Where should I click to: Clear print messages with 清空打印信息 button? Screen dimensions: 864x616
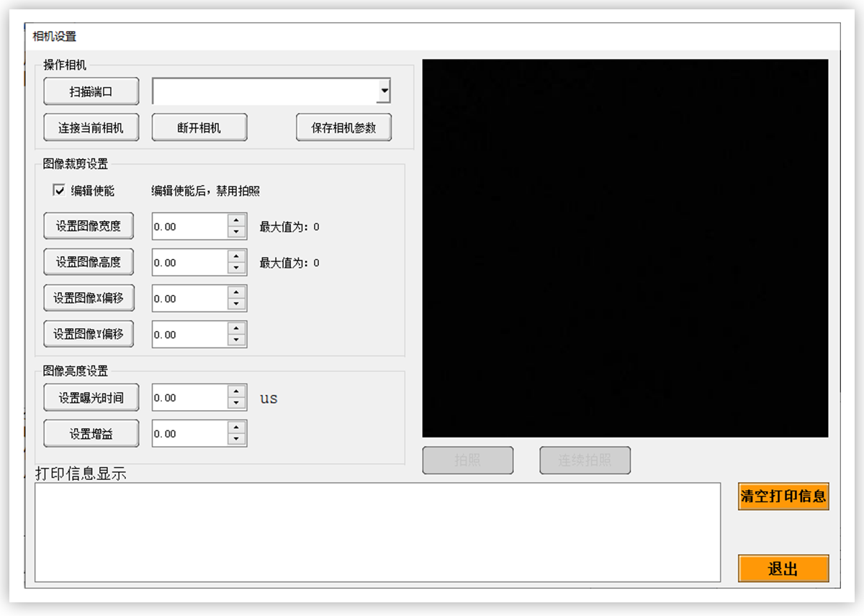pos(783,497)
